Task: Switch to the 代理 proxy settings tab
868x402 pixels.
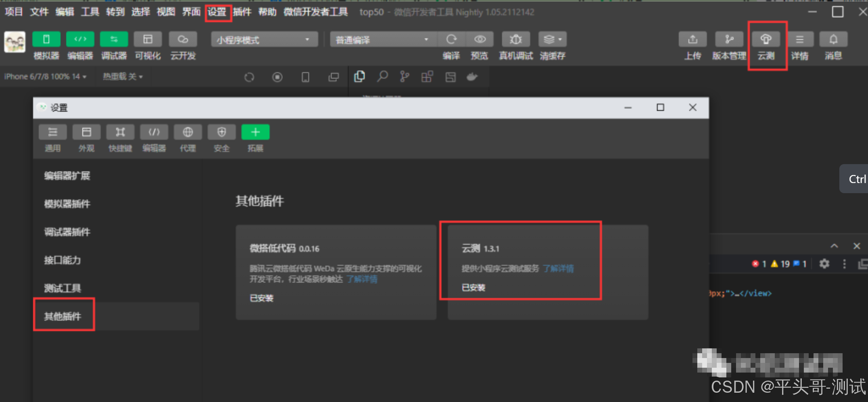Action: [188, 132]
